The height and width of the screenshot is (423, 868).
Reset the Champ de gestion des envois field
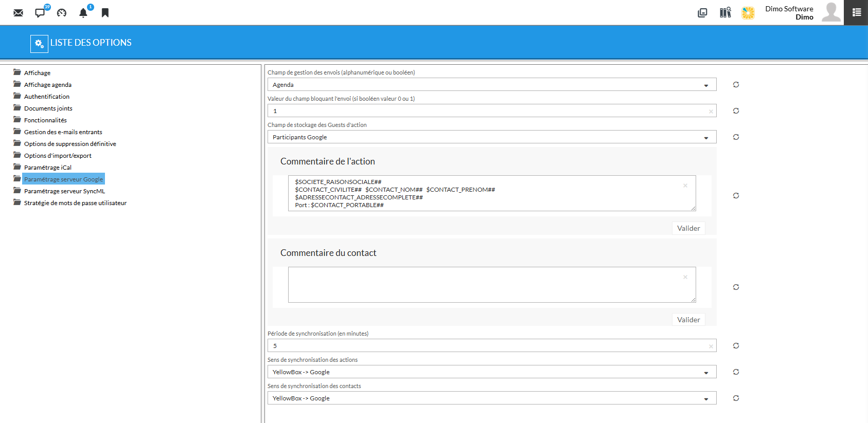736,85
